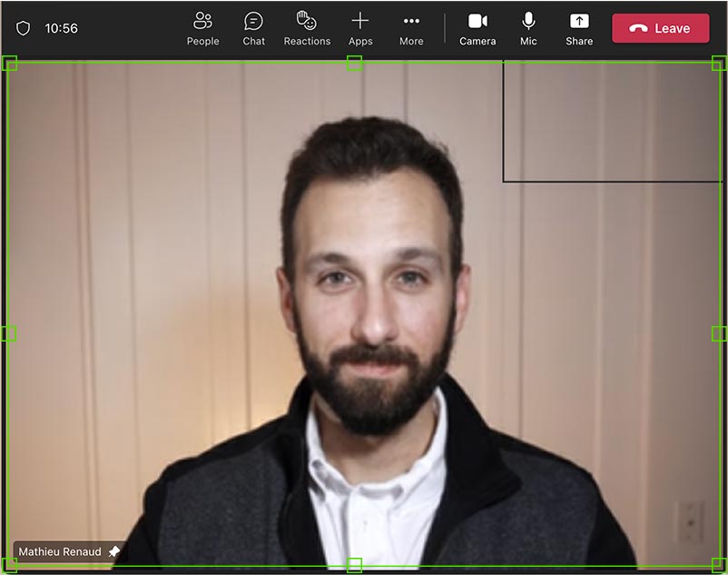Click the meeting timer 10:56
Image resolution: width=728 pixels, height=575 pixels.
point(62,28)
